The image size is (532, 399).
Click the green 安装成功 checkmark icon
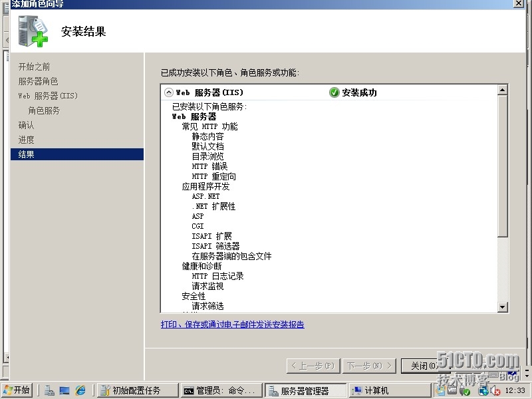pyautogui.click(x=334, y=92)
